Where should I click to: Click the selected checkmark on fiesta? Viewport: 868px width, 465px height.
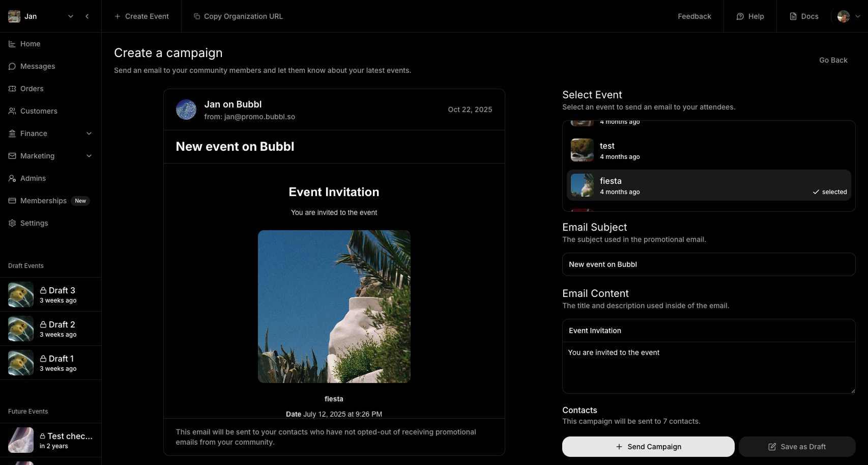pyautogui.click(x=816, y=192)
